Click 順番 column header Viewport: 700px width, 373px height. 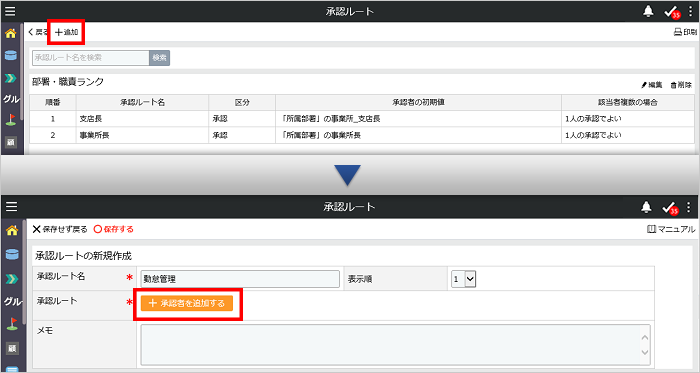(x=53, y=103)
